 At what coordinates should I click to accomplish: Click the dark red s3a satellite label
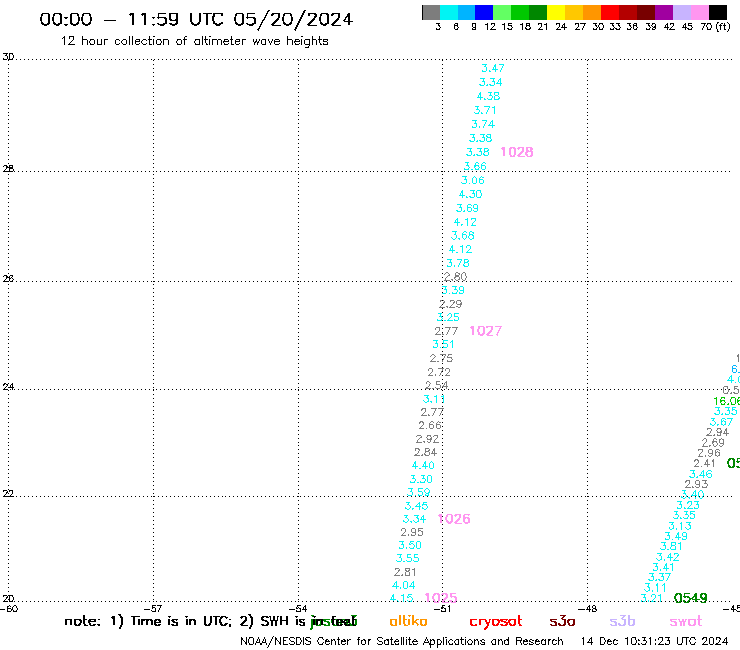(x=562, y=621)
